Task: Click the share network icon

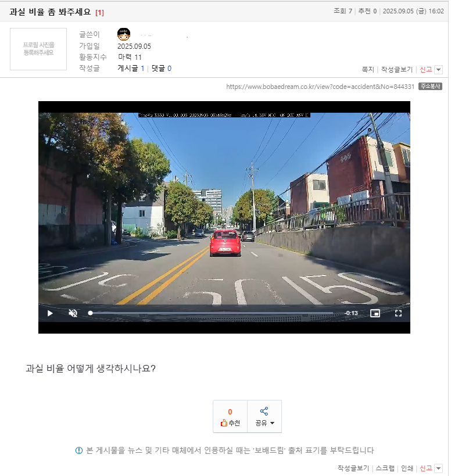Action: coord(264,411)
